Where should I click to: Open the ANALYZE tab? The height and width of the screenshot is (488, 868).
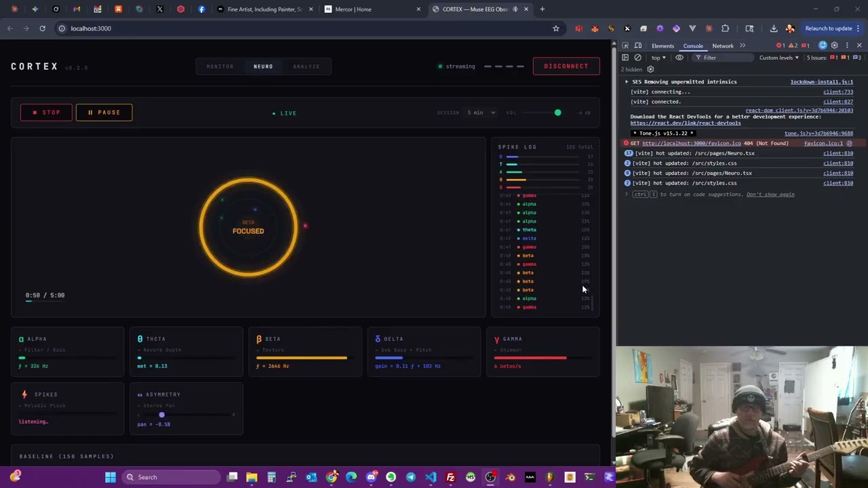307,66
